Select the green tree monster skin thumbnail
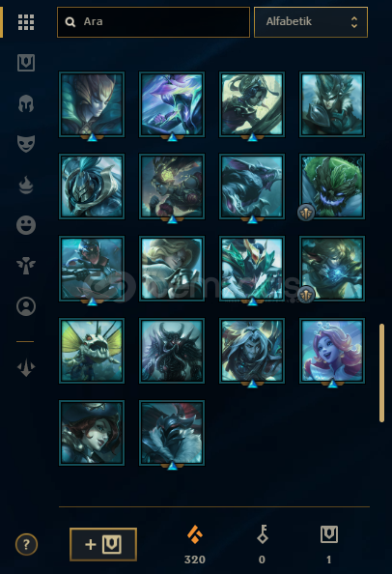The height and width of the screenshot is (574, 392). coord(332,187)
